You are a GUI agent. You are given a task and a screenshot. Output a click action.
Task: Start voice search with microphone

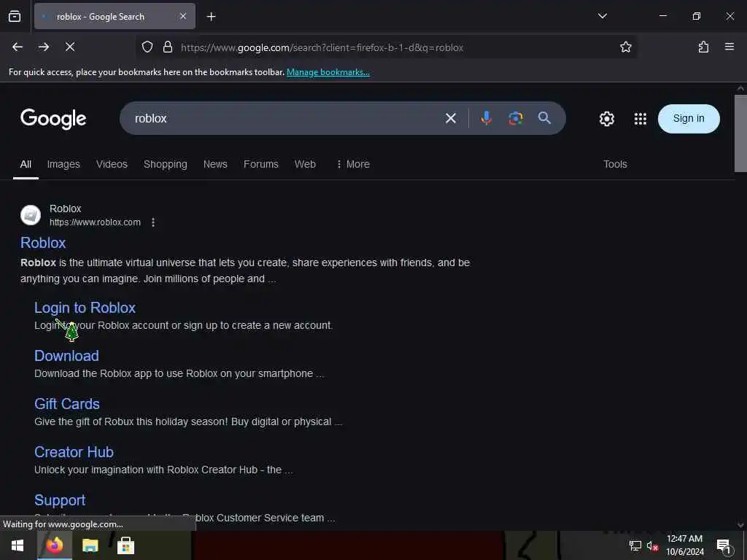[486, 118]
